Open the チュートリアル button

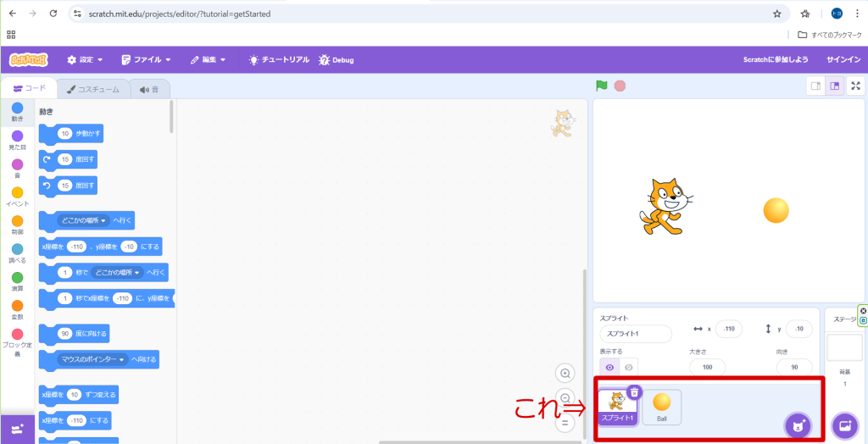click(x=279, y=60)
